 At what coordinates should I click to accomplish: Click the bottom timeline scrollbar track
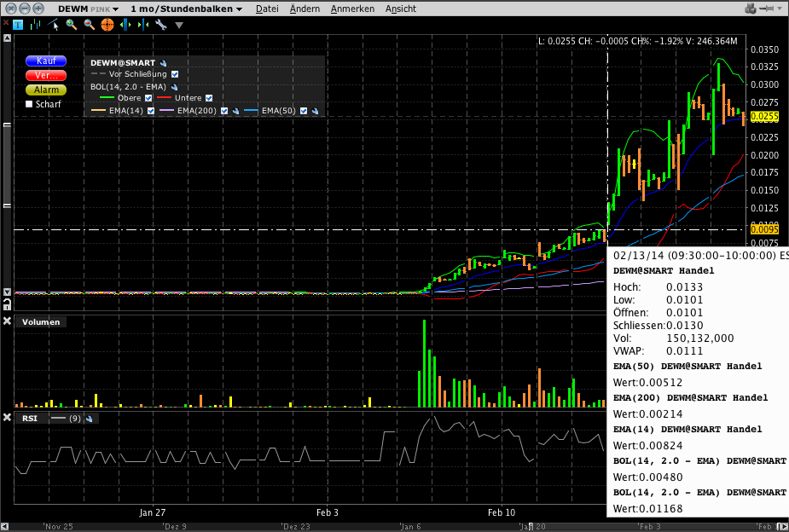(x=392, y=527)
